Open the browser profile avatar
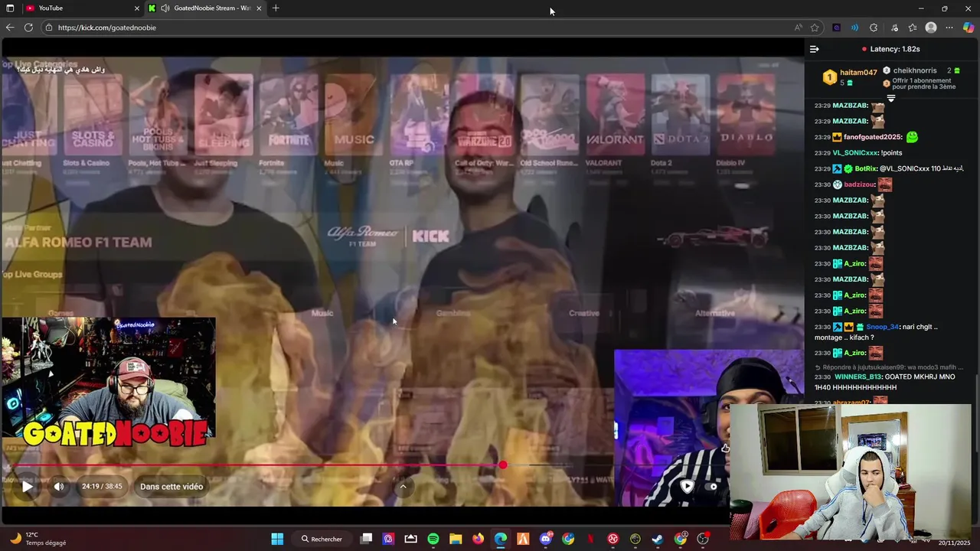980x551 pixels. click(931, 28)
